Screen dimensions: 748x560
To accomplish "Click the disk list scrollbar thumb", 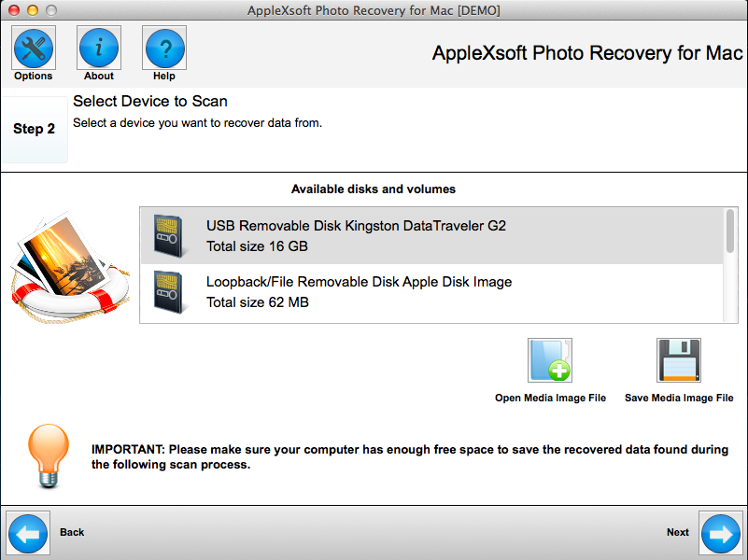I will click(x=730, y=231).
